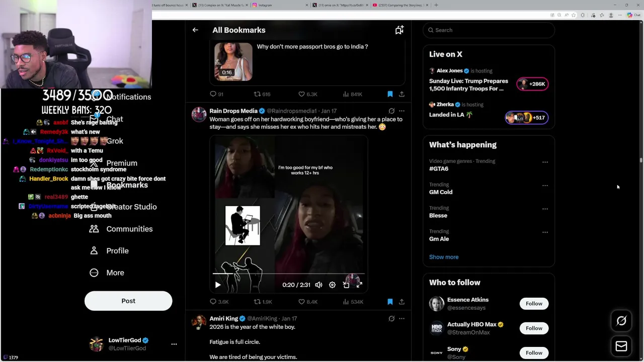Switch to Complex on X browser tab
Image resolution: width=644 pixels, height=362 pixels.
pyautogui.click(x=219, y=5)
